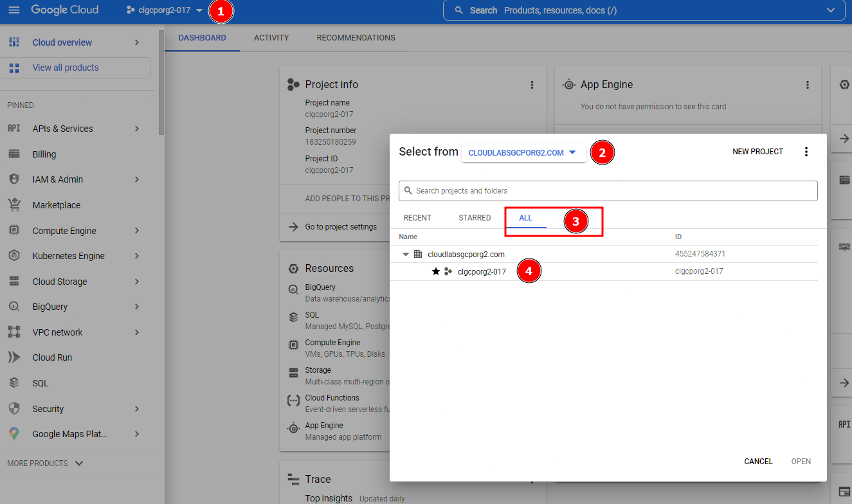Image resolution: width=852 pixels, height=504 pixels.
Task: Open Project info card options menu
Action: (532, 85)
